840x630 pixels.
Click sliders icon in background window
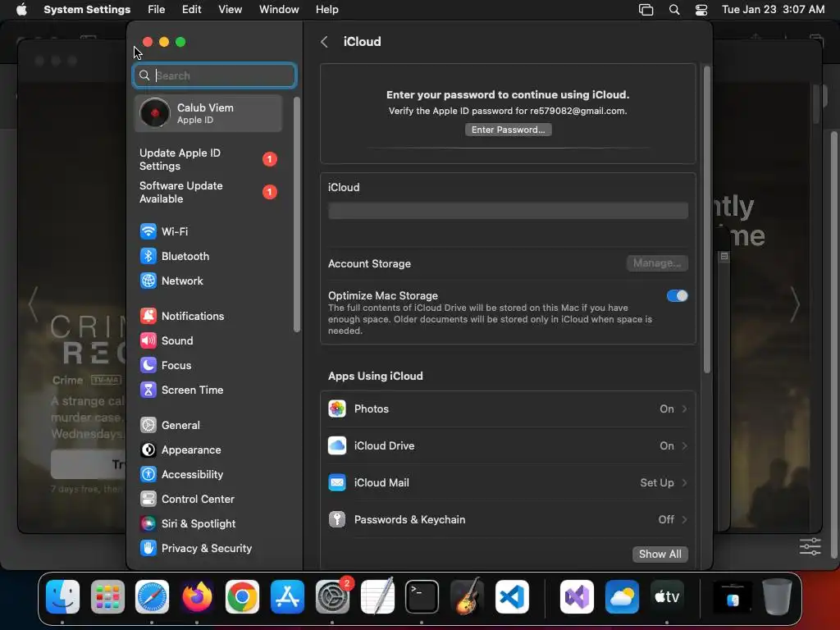click(810, 547)
